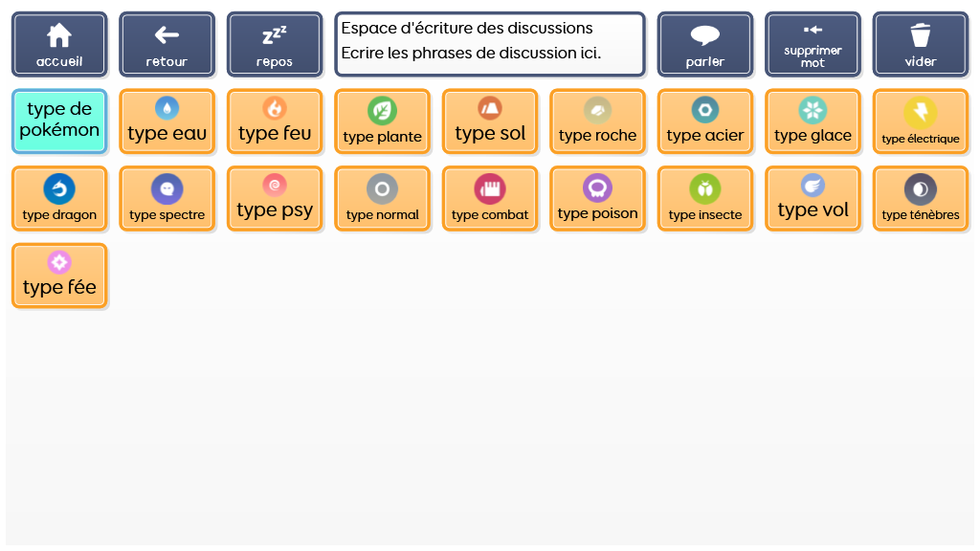
Task: Pick the type plante leaf tile
Action: point(383,121)
